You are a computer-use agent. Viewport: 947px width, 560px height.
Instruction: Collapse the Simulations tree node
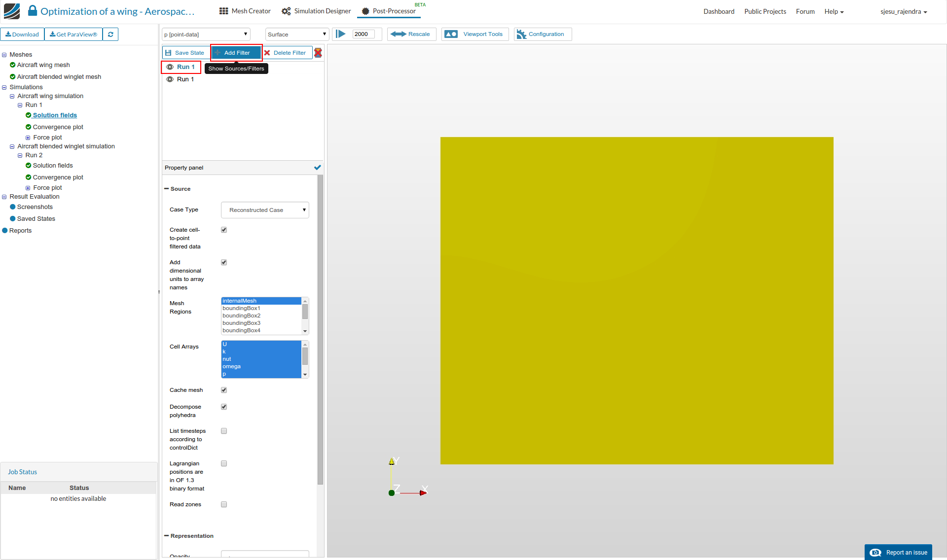pyautogui.click(x=4, y=87)
